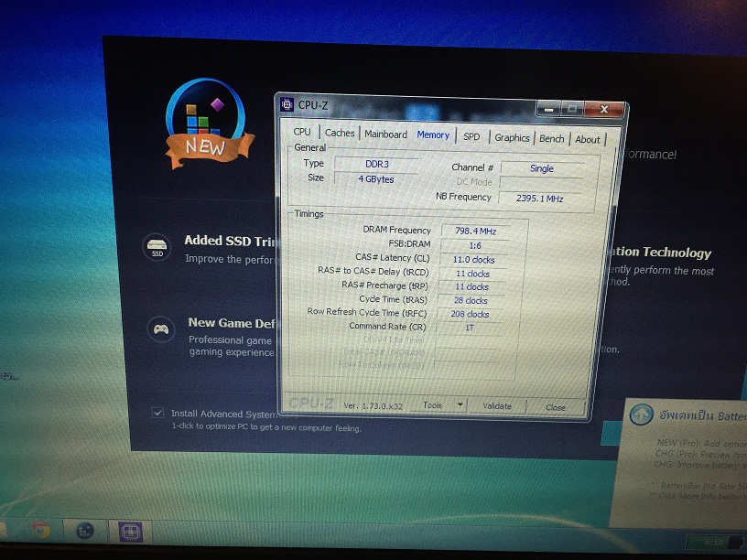Image resolution: width=747 pixels, height=560 pixels.
Task: Open the SPD tab
Action: [471, 136]
